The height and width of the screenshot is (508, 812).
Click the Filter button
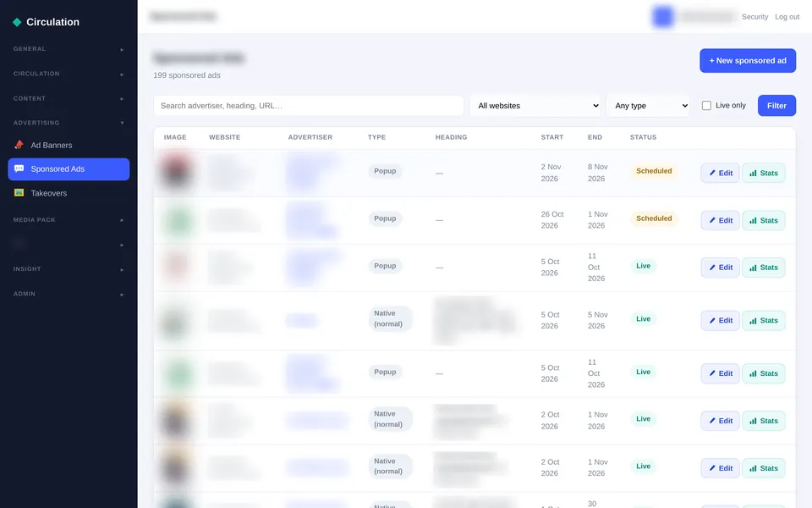(776, 106)
